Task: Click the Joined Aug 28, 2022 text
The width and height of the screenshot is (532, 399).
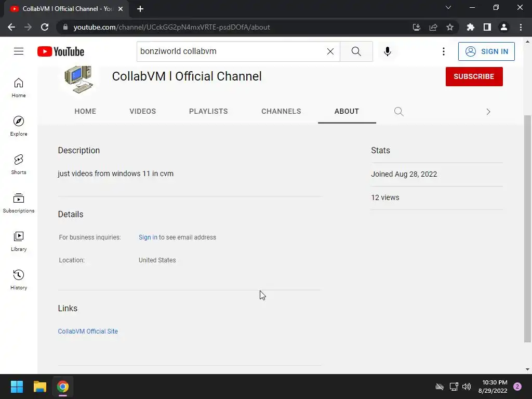Action: click(x=404, y=174)
